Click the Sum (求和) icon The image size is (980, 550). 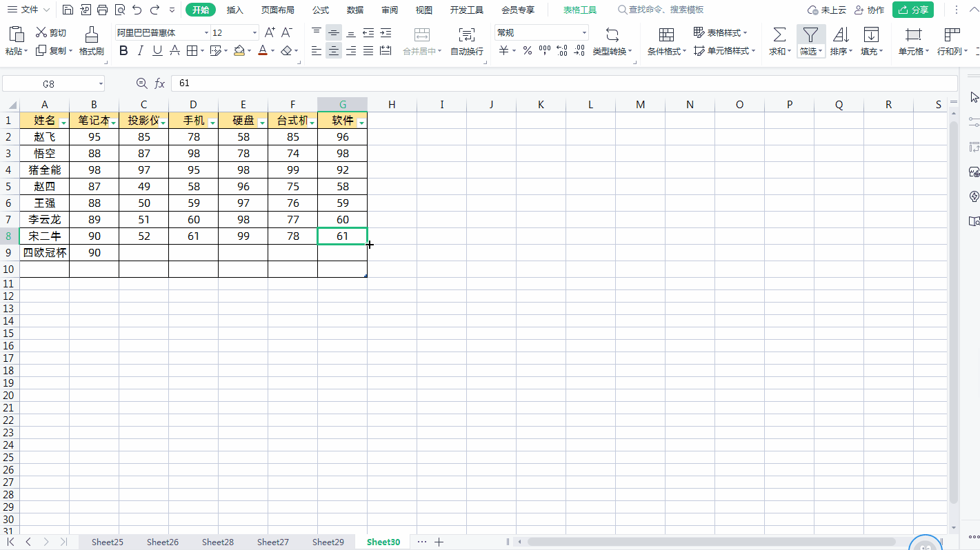tap(779, 34)
